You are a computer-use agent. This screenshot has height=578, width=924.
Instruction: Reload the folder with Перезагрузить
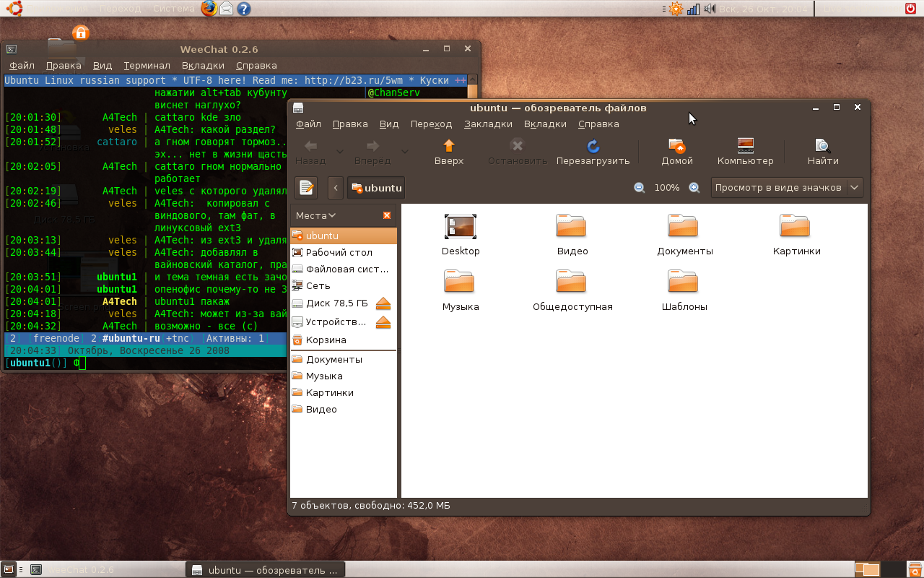pyautogui.click(x=593, y=152)
